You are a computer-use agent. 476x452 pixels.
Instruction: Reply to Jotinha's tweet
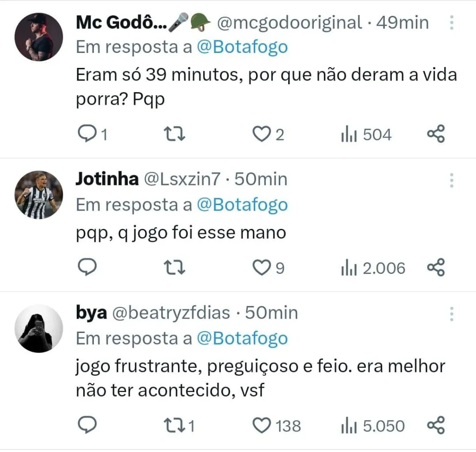86,268
